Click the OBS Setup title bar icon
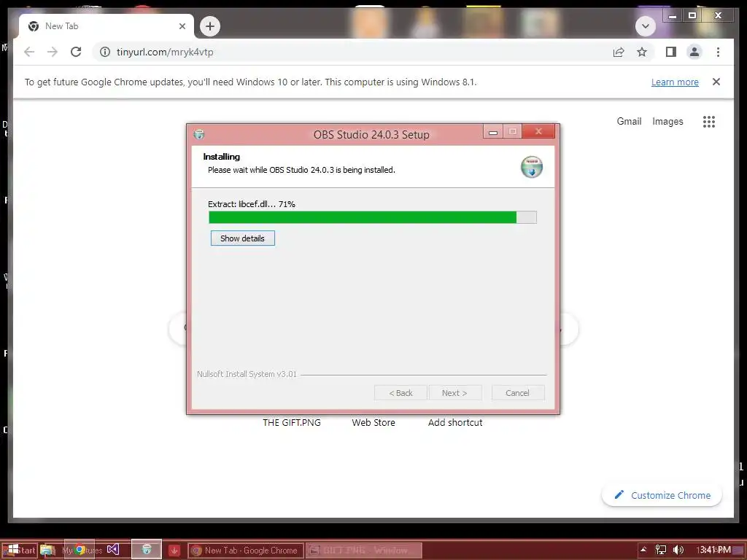 (199, 135)
